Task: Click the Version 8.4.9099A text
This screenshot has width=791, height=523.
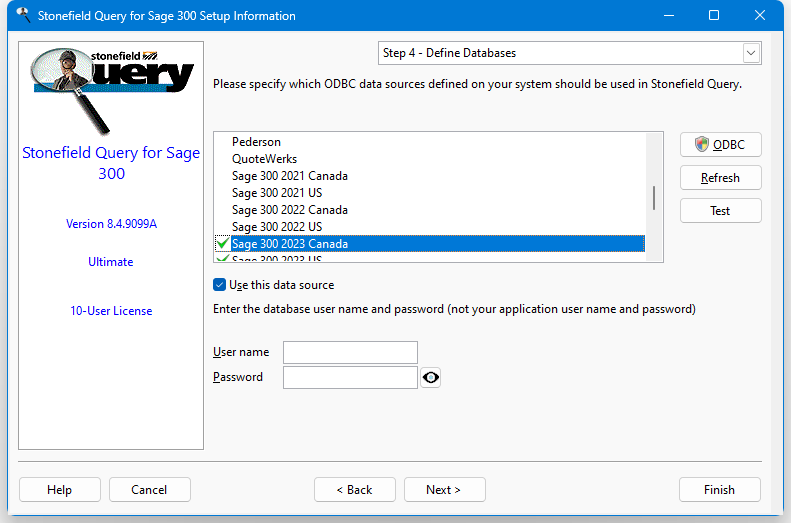Action: tap(111, 224)
